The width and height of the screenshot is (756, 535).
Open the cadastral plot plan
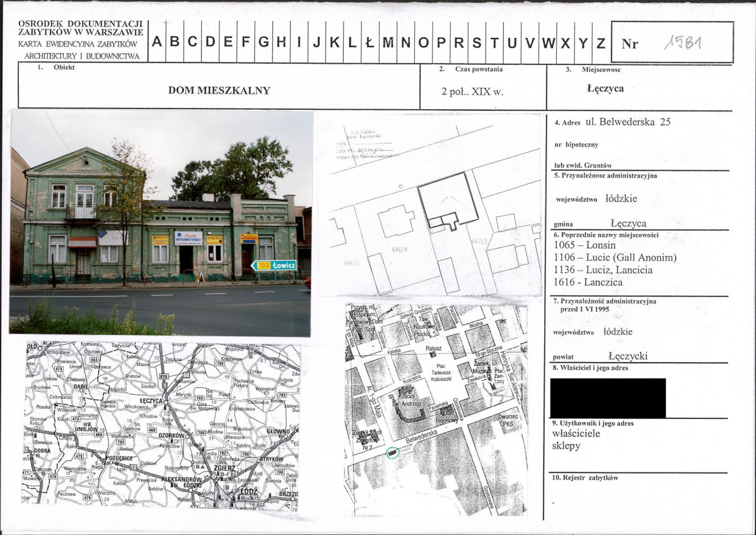pos(429,205)
